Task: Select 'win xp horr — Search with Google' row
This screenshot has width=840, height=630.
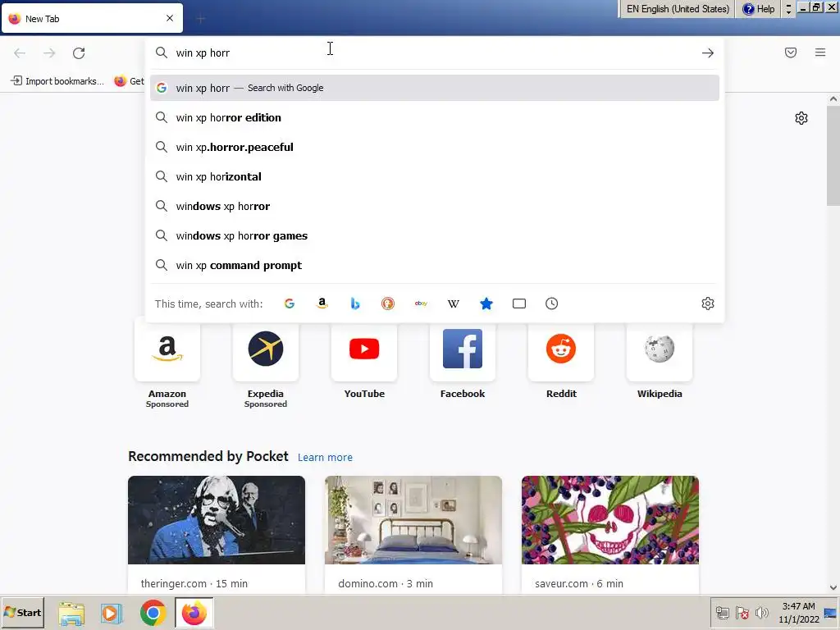Action: (x=435, y=88)
